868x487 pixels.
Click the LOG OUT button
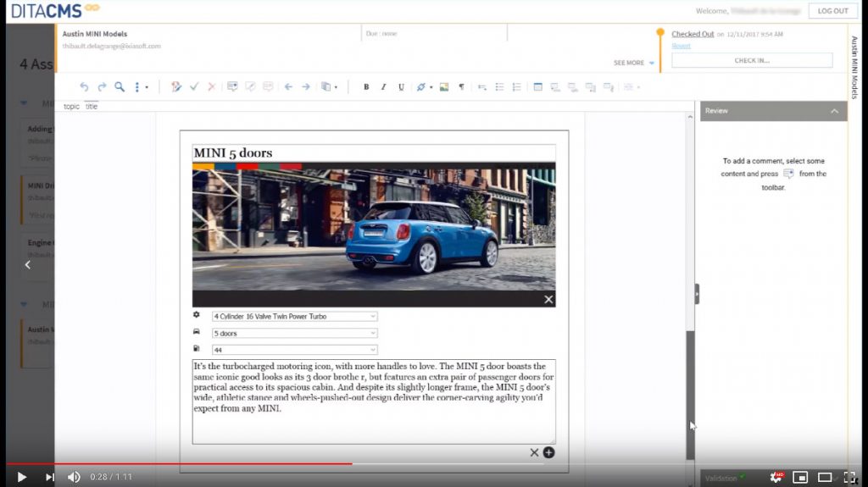(x=832, y=11)
